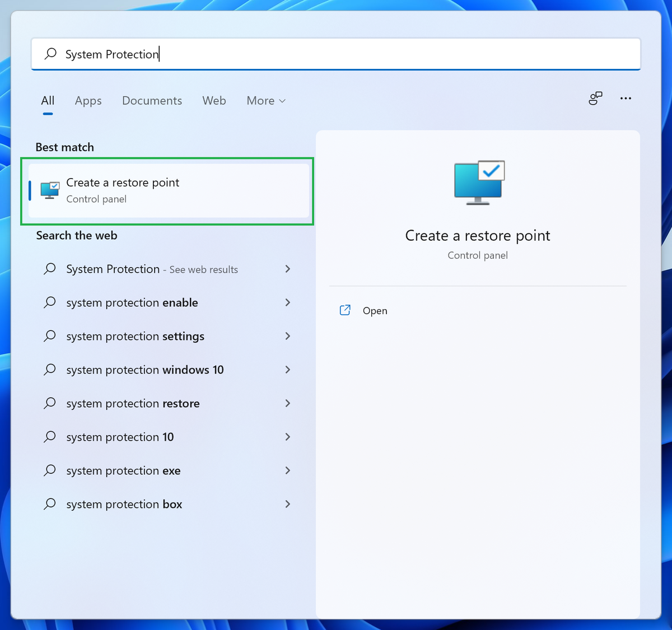Select the Web search filter
Screen dimensions: 672x630
214,101
